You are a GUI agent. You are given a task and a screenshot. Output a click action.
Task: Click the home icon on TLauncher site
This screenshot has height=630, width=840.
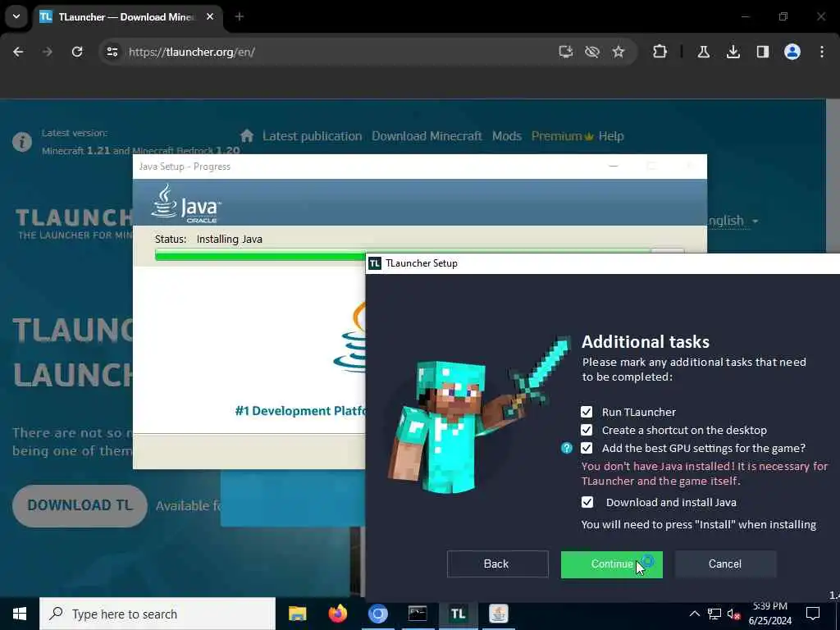pos(246,136)
